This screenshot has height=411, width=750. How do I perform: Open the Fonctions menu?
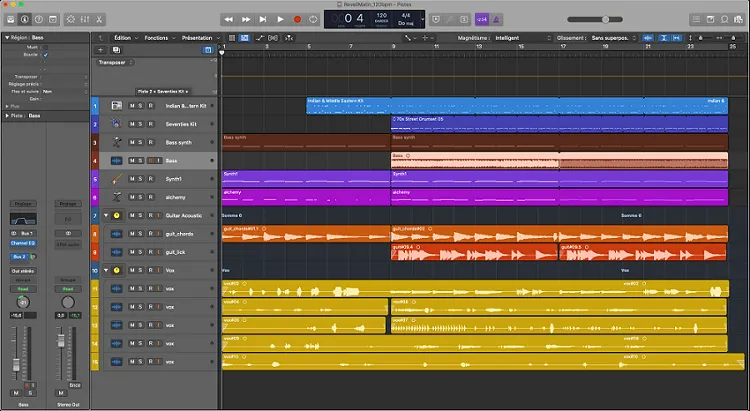(157, 38)
